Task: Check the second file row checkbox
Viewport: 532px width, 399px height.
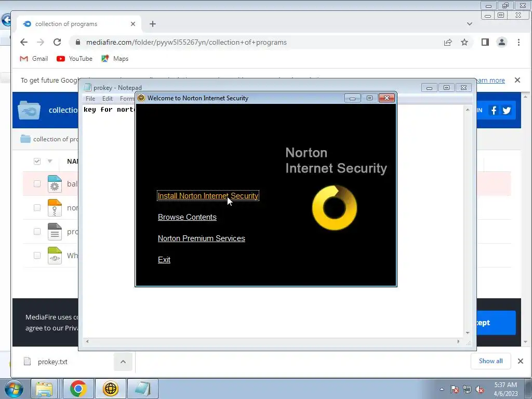Action: tap(37, 208)
